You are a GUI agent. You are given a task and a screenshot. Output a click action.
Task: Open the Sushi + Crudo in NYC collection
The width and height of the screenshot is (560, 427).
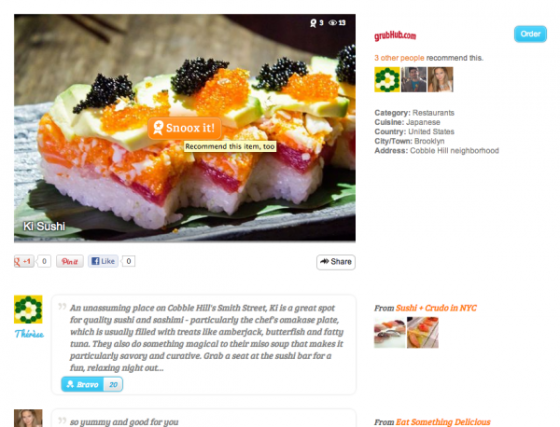pos(436,308)
